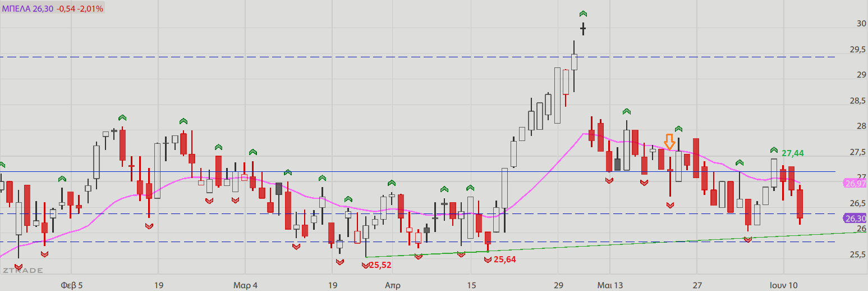This screenshot has height=291, width=868.
Task: Click the pink 26,97 moving-average price tag
Action: click(x=855, y=183)
